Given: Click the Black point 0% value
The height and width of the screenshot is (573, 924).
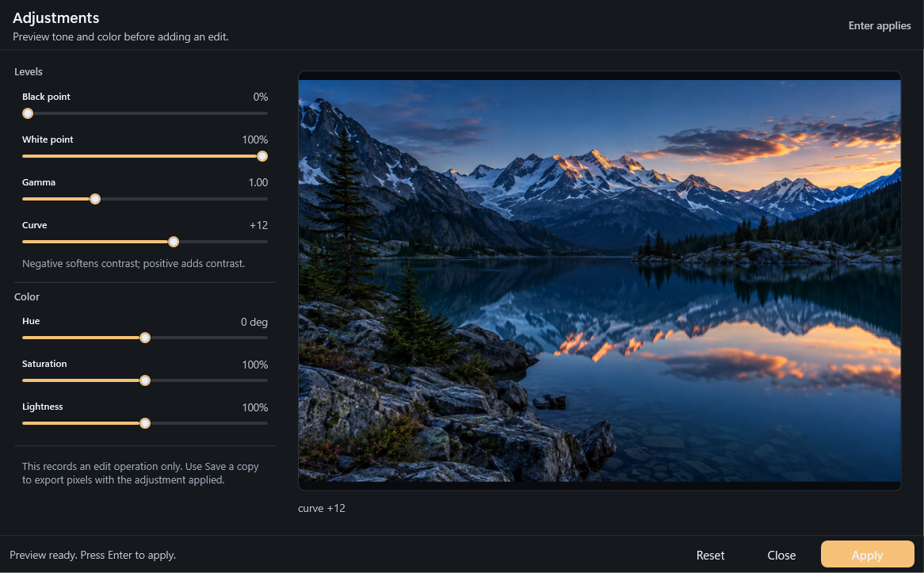Looking at the screenshot, I should click(x=261, y=97).
